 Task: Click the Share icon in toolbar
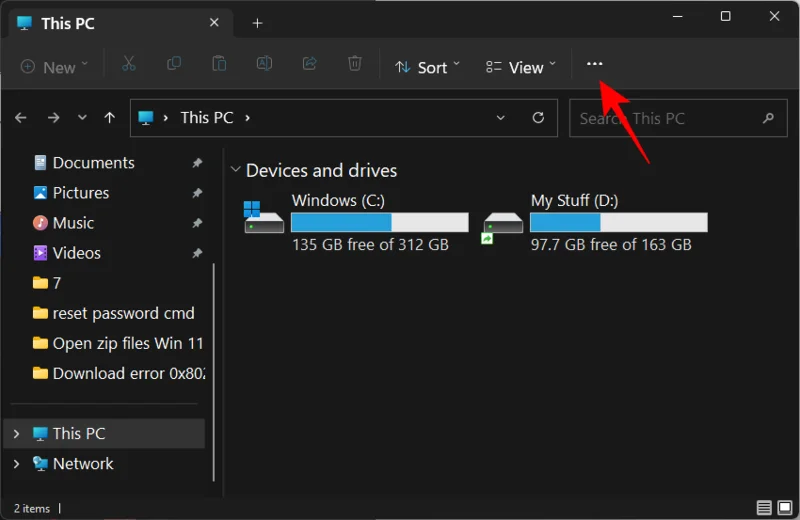point(309,64)
